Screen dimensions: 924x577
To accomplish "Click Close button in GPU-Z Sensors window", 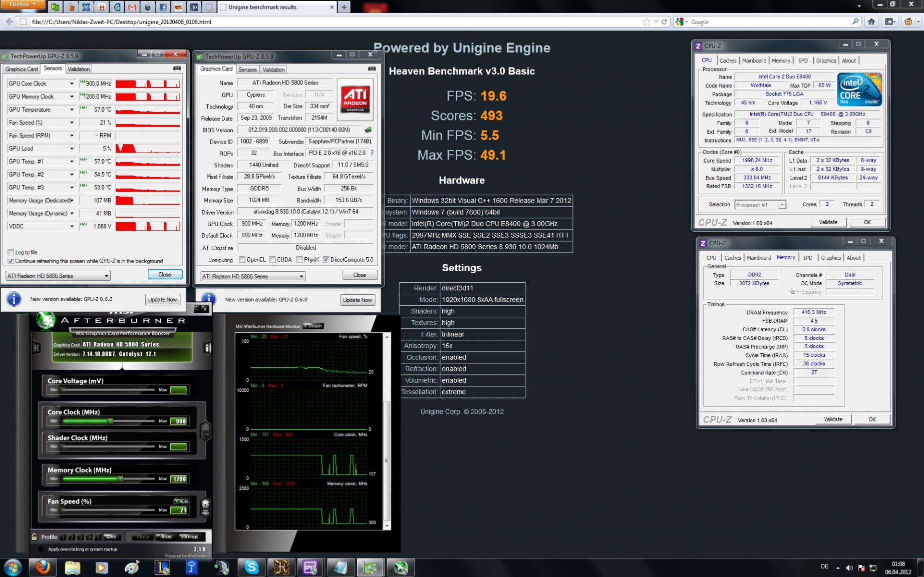I will 165,274.
